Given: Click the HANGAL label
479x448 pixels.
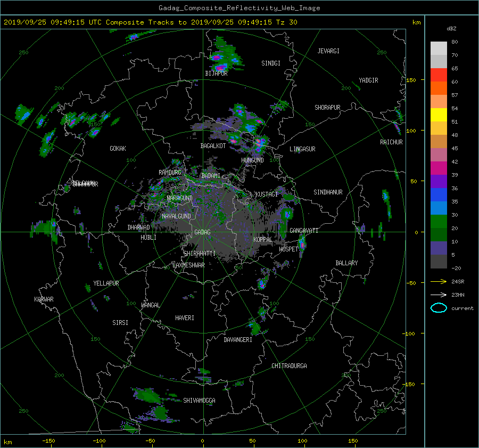Looking at the screenshot, I should point(151,305).
